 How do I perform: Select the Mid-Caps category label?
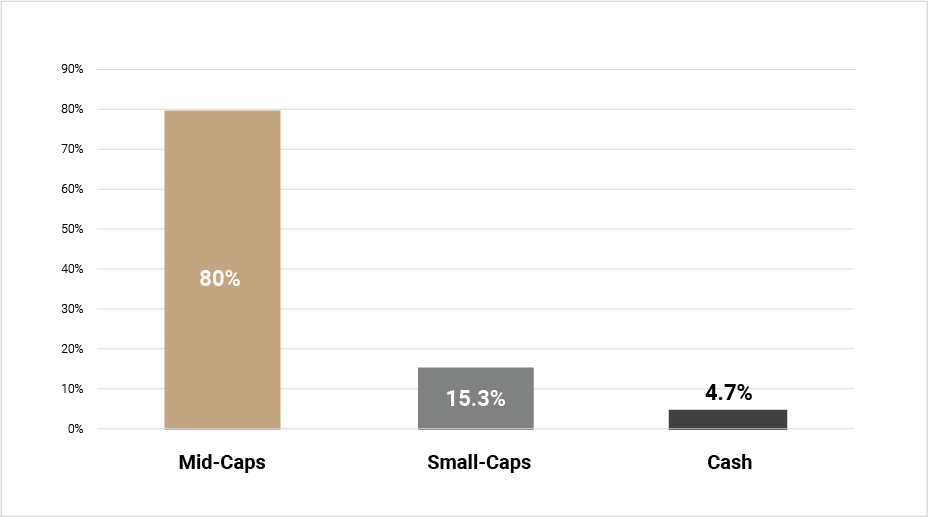pyautogui.click(x=222, y=462)
